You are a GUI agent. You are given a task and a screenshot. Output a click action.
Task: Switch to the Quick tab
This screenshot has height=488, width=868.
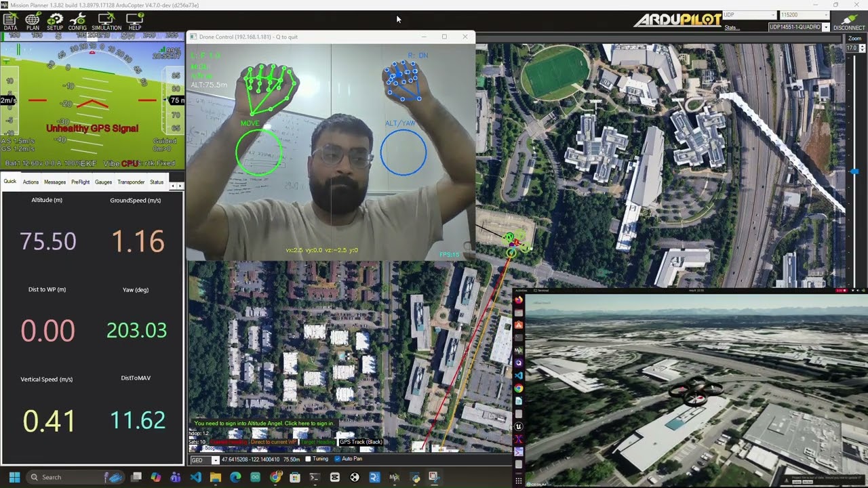click(10, 182)
